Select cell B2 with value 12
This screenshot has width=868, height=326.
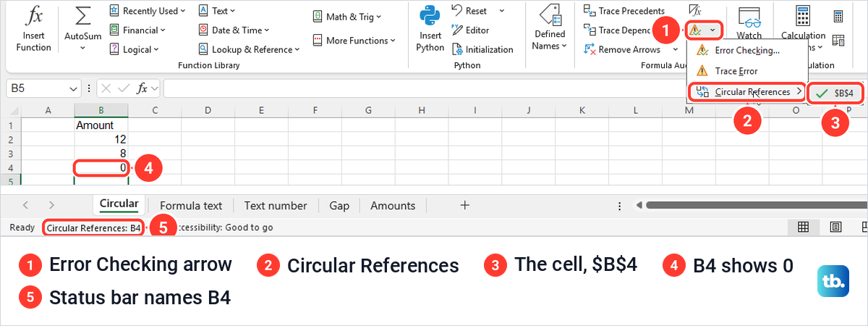(101, 138)
